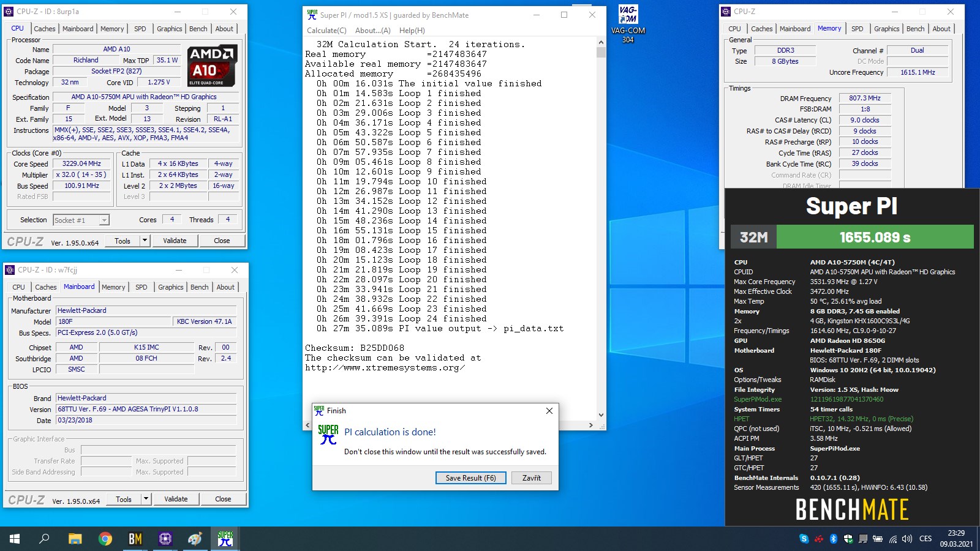This screenshot has width=980, height=551.
Task: Open VAG-COM 304 desktop shortcut
Action: point(628,24)
